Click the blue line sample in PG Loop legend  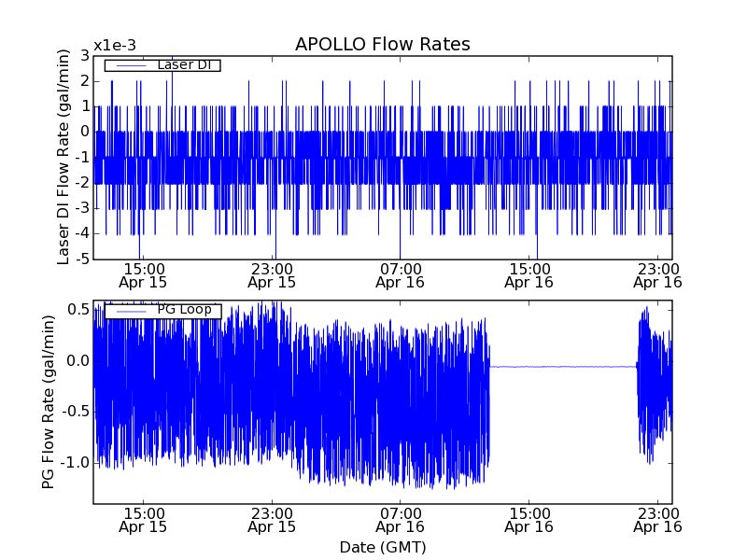(x=129, y=311)
